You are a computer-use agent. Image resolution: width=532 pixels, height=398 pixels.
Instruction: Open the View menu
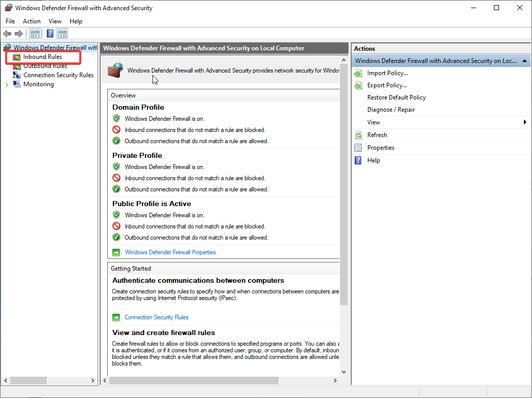point(55,21)
